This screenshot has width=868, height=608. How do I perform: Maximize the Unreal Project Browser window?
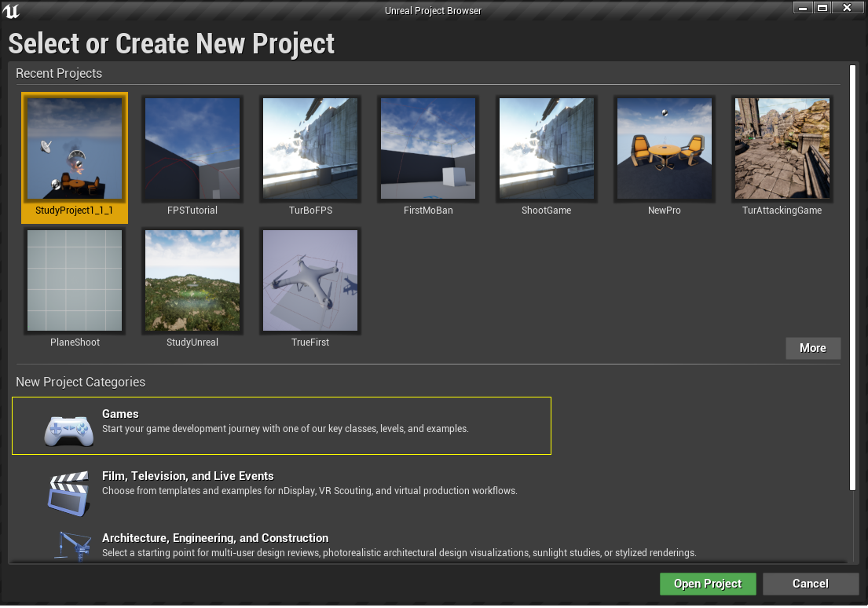(x=822, y=8)
